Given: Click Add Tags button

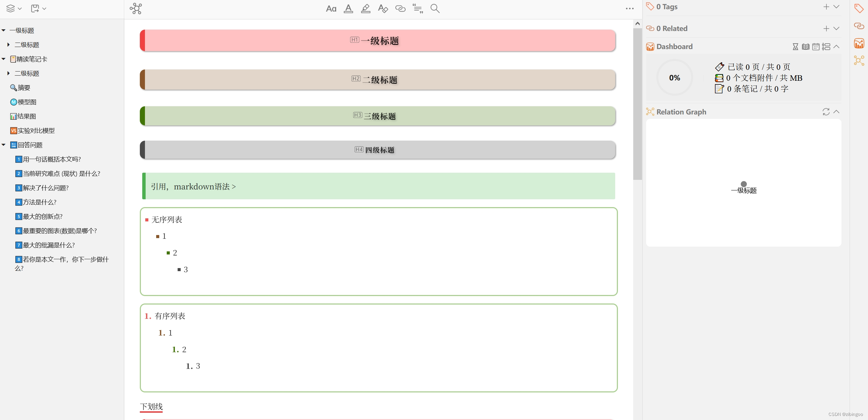Looking at the screenshot, I should click(826, 7).
